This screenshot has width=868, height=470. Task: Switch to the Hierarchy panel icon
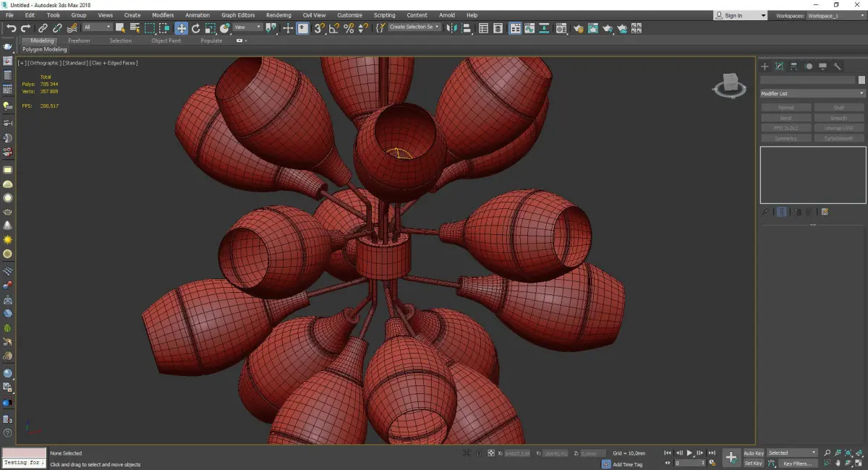794,67
